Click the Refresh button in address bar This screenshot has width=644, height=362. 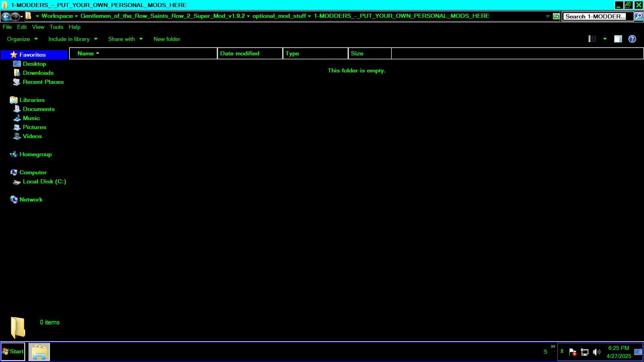point(556,16)
